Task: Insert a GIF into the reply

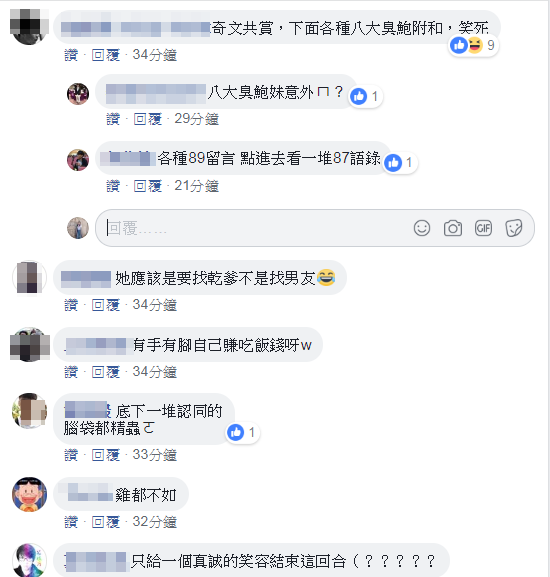Action: pos(483,228)
